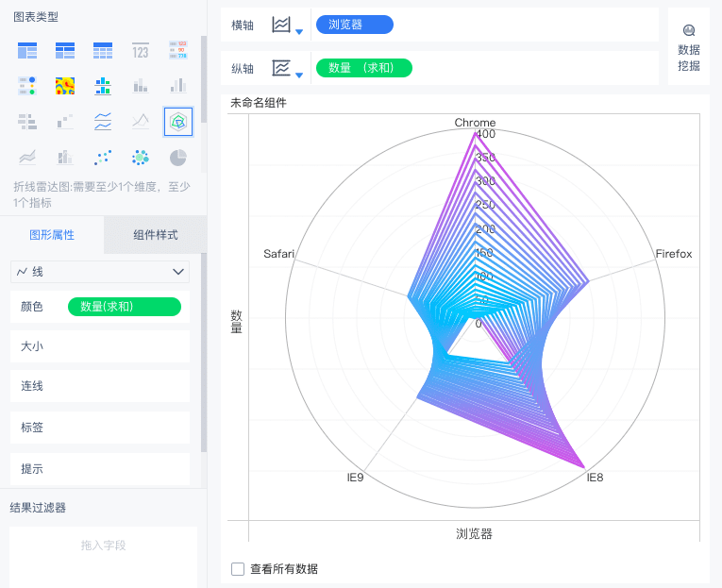Screen dimensions: 722x588
Task: Select the pie chart type
Action: (178, 158)
